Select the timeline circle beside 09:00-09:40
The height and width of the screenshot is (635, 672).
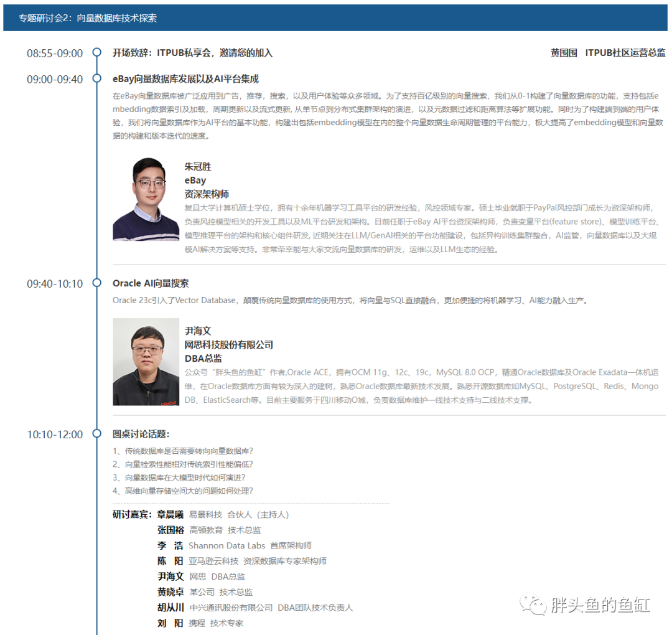[97, 78]
